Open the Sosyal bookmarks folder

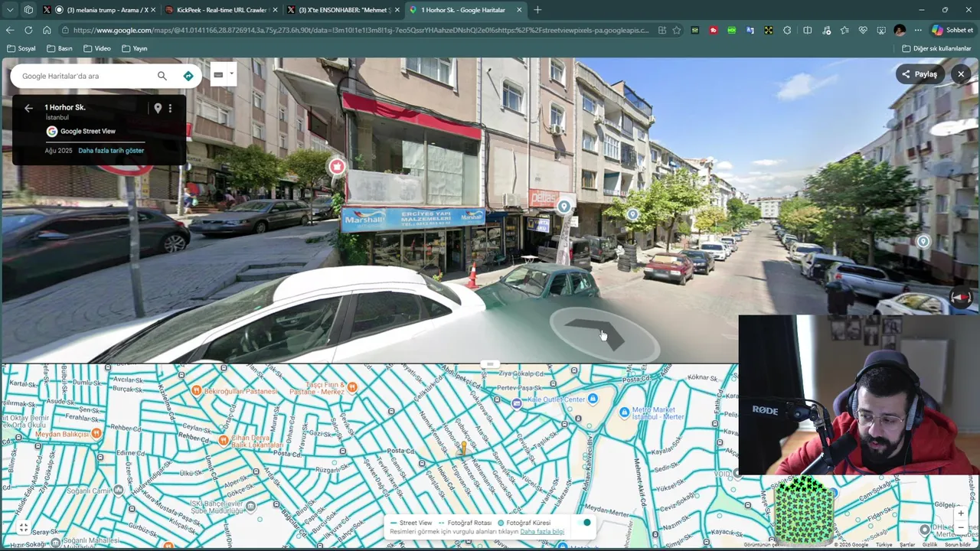point(21,48)
